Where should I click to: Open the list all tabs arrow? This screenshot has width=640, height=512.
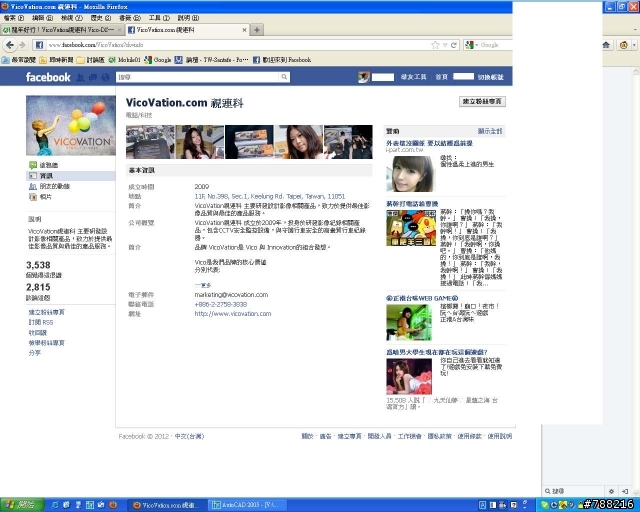(x=635, y=30)
